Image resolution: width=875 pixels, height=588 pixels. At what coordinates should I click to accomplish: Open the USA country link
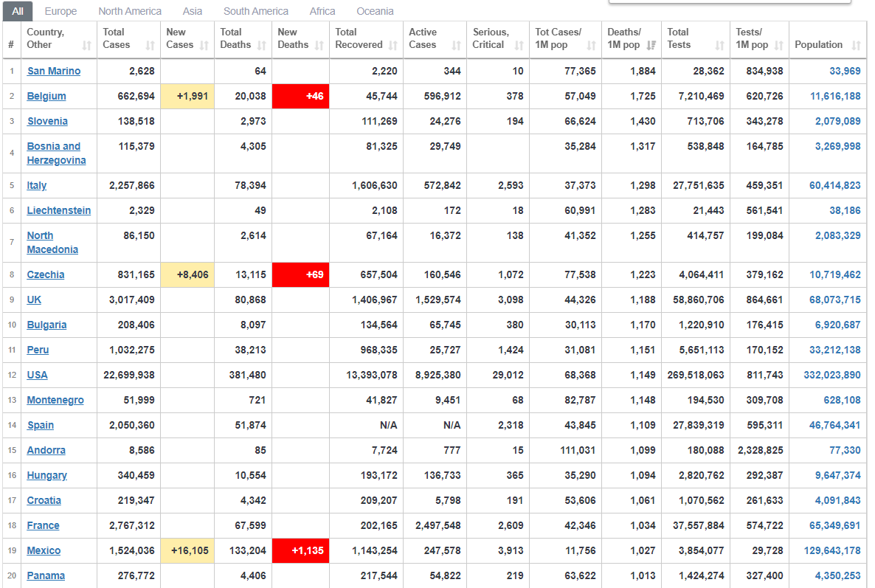click(x=38, y=375)
